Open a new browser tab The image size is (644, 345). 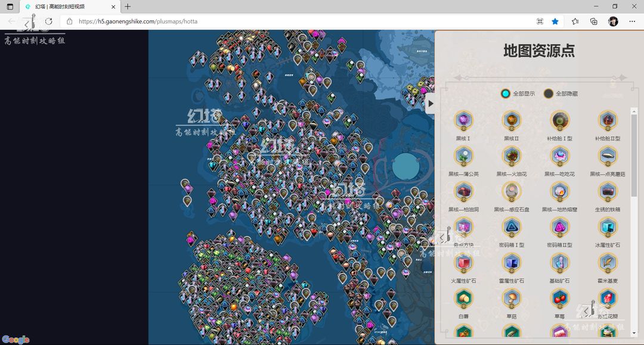click(128, 7)
